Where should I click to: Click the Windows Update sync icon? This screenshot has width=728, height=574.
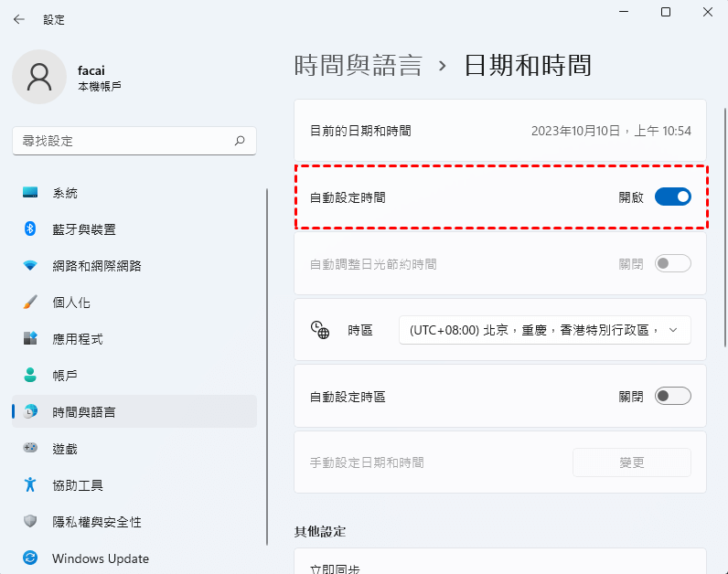[30, 558]
